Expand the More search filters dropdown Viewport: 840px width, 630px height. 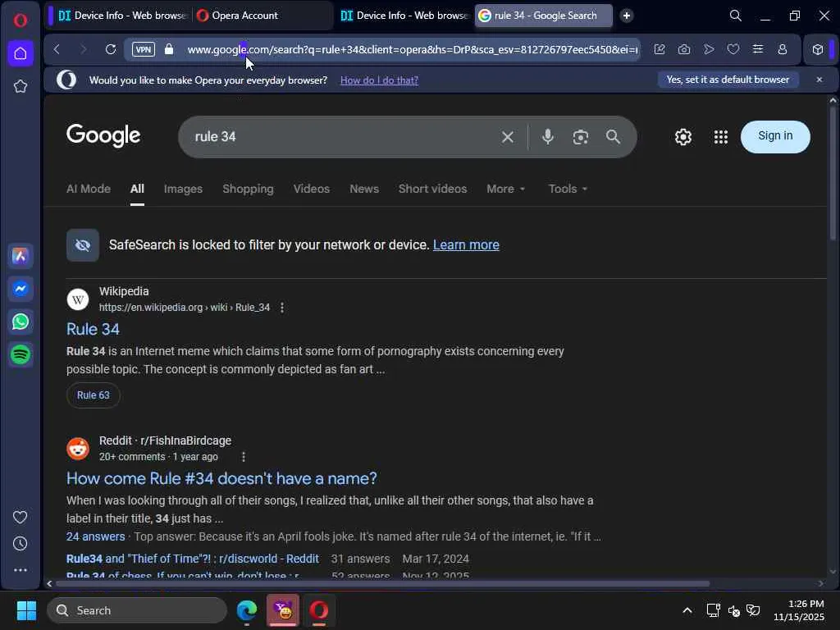click(x=505, y=189)
